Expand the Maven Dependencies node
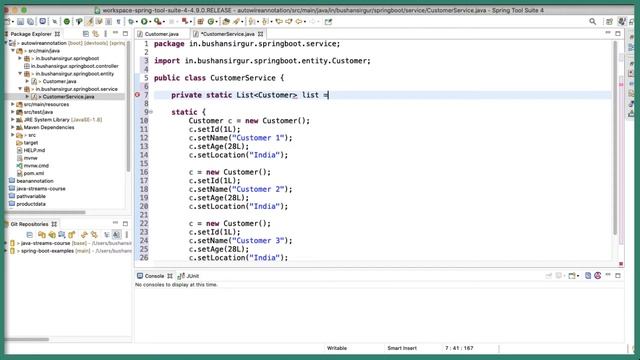640x360 pixels. (x=13, y=127)
